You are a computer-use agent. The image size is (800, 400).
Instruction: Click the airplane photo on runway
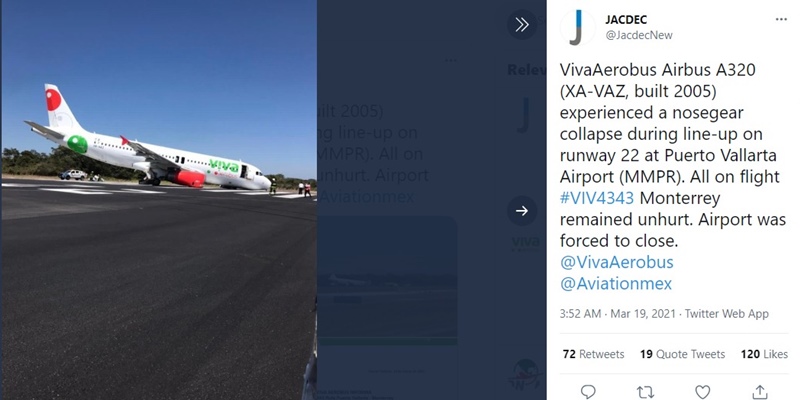click(159, 200)
